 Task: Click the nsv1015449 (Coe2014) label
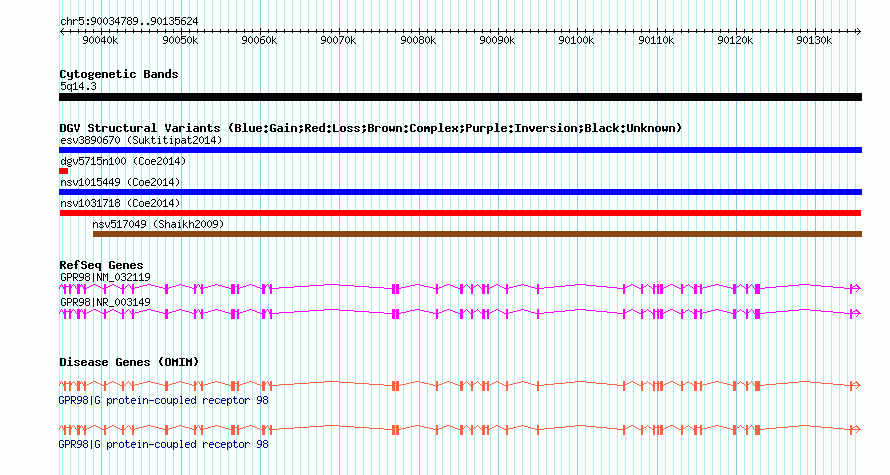click(x=120, y=183)
